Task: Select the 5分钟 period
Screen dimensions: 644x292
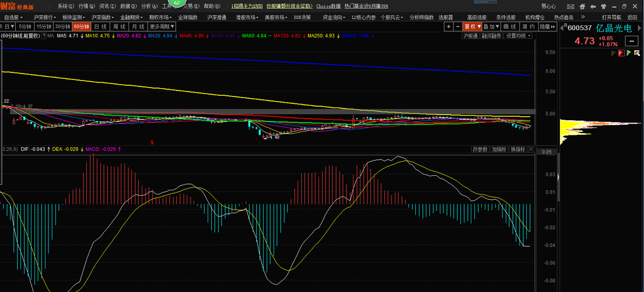Action: coord(25,26)
